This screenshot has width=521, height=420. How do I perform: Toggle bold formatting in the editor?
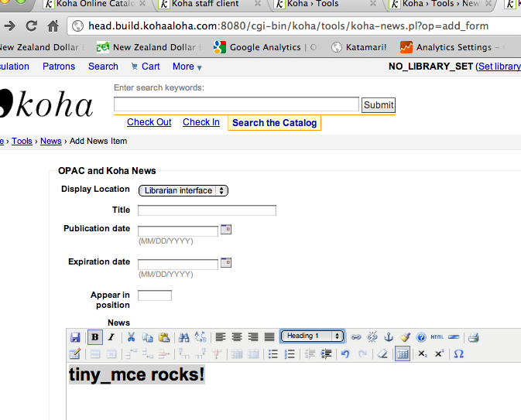[94, 337]
